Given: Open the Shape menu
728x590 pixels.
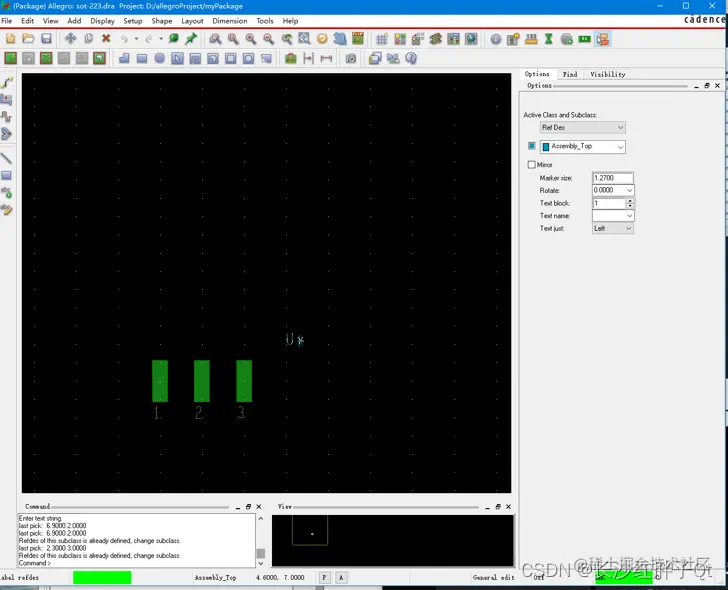Looking at the screenshot, I should (x=162, y=21).
